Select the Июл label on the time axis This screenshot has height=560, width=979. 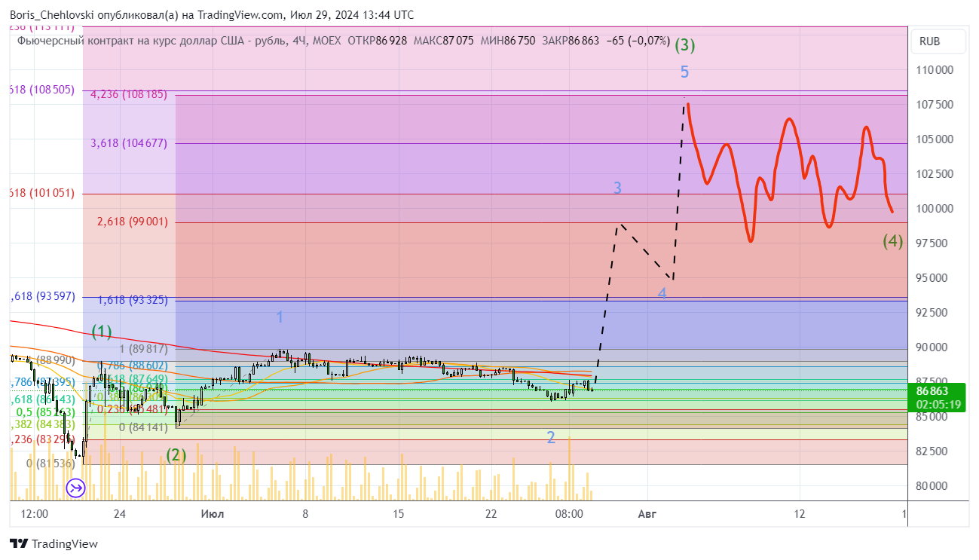click(x=211, y=513)
